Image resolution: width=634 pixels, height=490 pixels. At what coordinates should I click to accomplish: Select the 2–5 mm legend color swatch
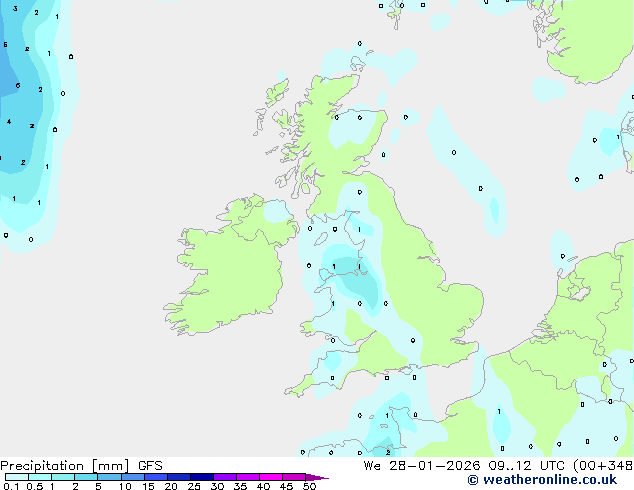coord(86,477)
